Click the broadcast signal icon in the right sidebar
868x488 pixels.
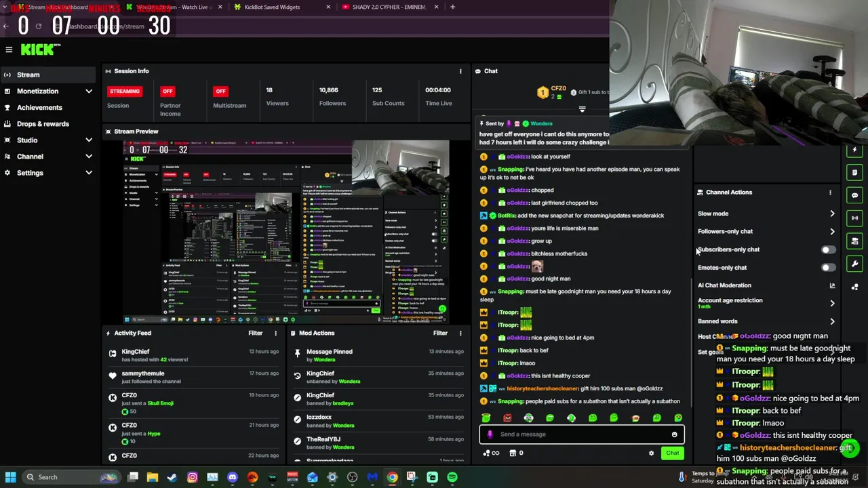(855, 218)
